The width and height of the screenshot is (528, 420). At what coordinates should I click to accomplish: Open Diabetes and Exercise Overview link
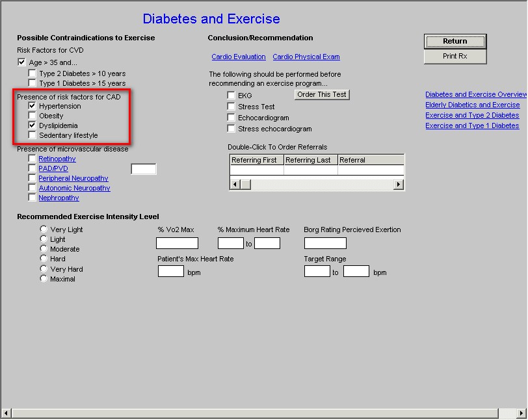click(476, 95)
